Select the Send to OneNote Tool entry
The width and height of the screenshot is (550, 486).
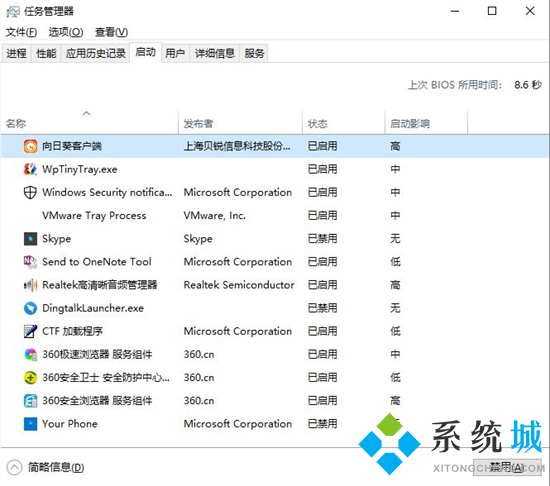click(x=97, y=262)
